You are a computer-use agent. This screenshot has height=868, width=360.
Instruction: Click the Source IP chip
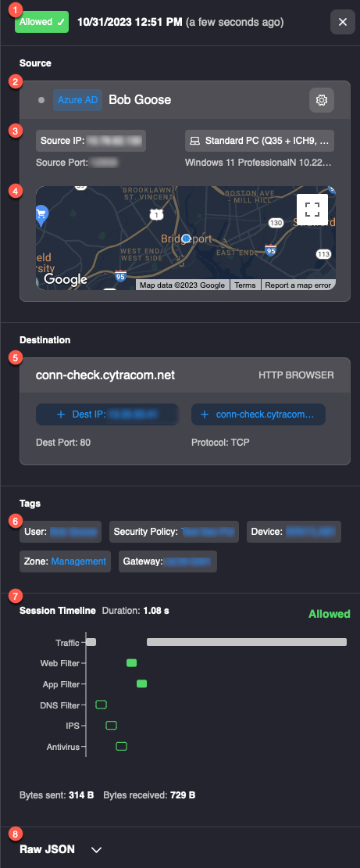pos(91,141)
